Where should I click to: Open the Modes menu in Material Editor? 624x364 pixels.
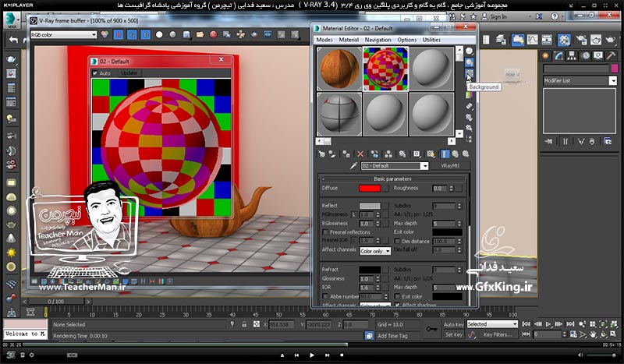click(324, 40)
